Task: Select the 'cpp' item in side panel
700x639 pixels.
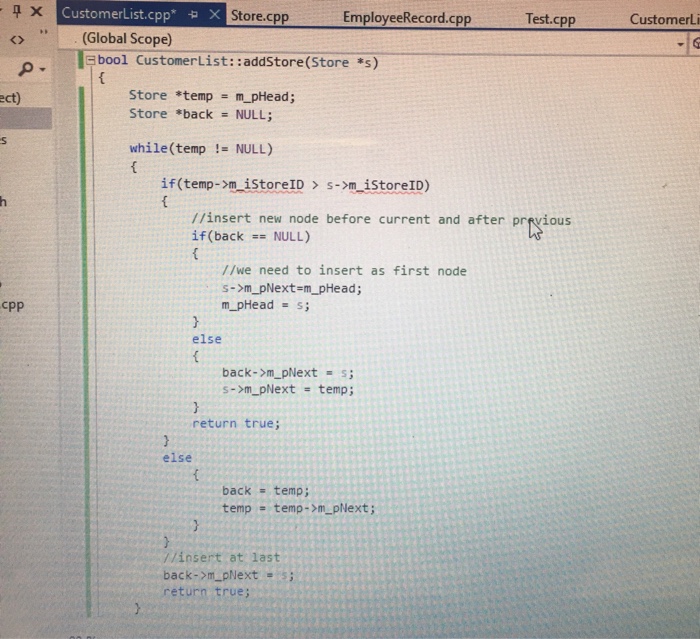Action: tap(12, 305)
